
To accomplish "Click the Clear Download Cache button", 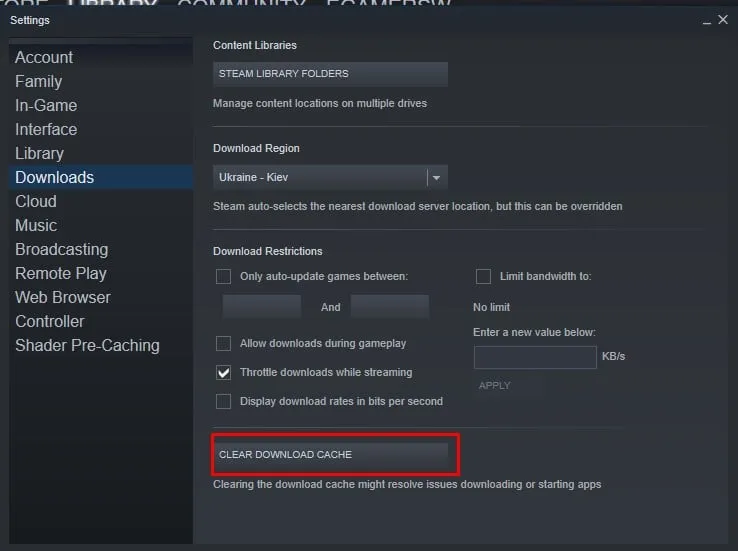I will click(330, 455).
